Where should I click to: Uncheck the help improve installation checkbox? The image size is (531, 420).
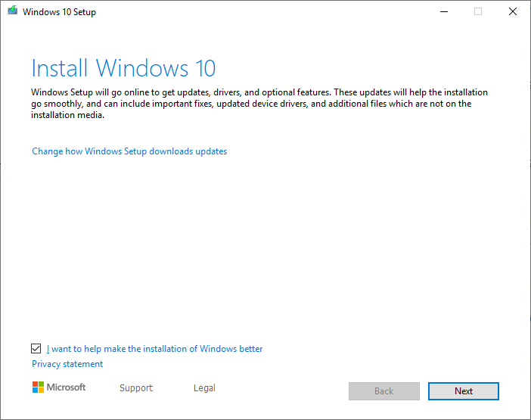pos(36,349)
